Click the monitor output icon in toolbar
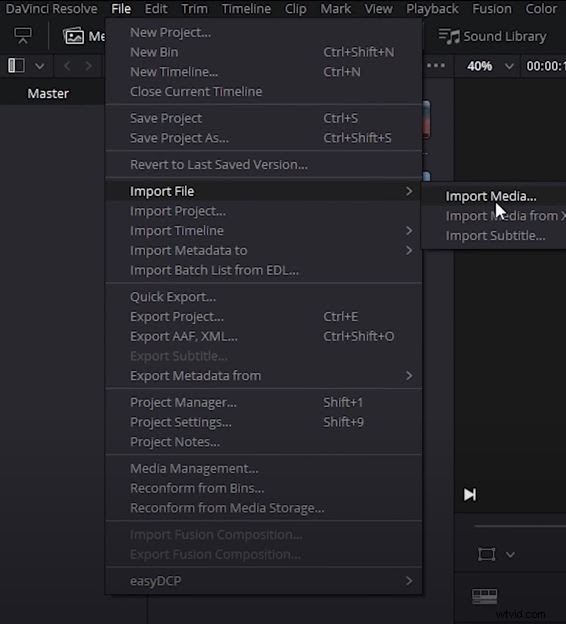Image resolution: width=566 pixels, height=624 pixels. (23, 36)
